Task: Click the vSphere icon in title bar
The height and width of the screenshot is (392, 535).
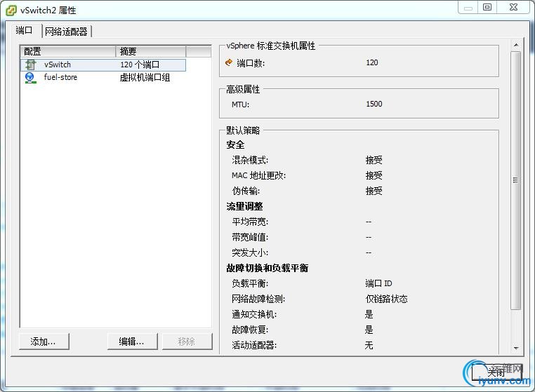Action: 11,11
